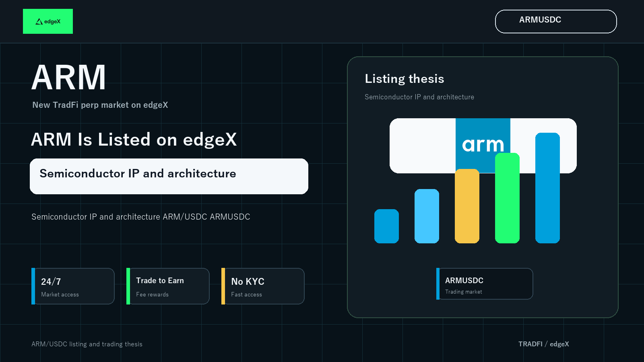Click the white Semiconductor IP and architecture box
Viewport: 644px width, 362px height.
click(x=169, y=176)
